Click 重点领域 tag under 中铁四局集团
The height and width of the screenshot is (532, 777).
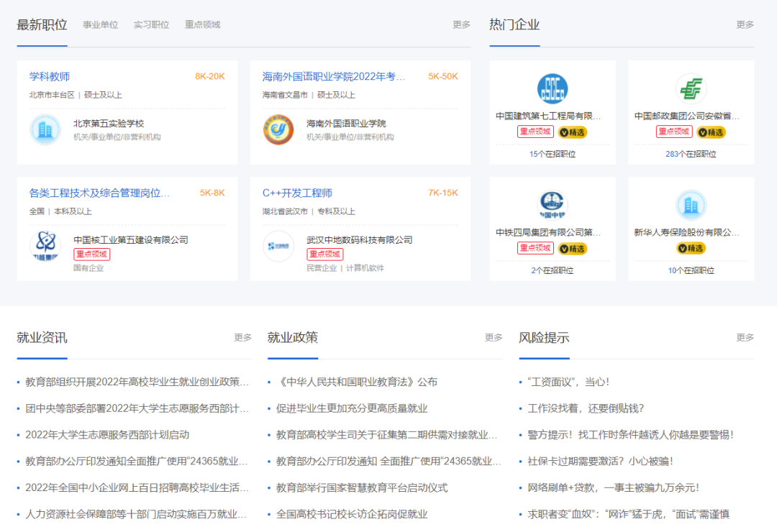point(536,248)
